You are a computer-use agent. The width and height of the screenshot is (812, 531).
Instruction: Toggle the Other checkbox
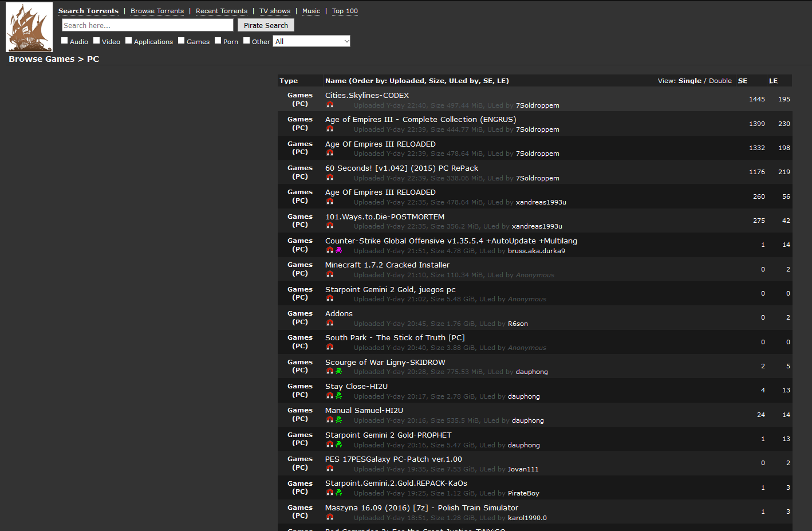click(247, 41)
